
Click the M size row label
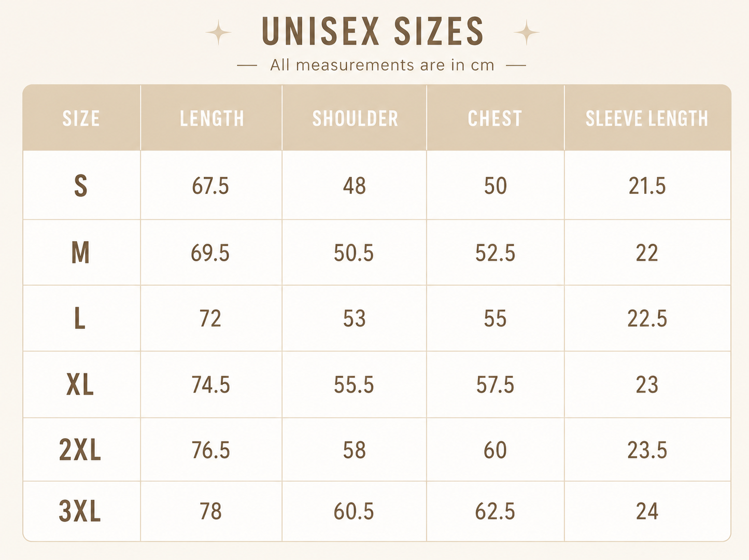point(80,253)
